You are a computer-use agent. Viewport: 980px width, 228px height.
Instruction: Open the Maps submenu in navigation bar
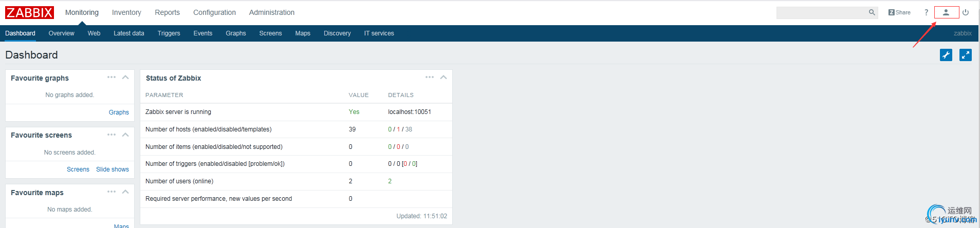pyautogui.click(x=303, y=33)
